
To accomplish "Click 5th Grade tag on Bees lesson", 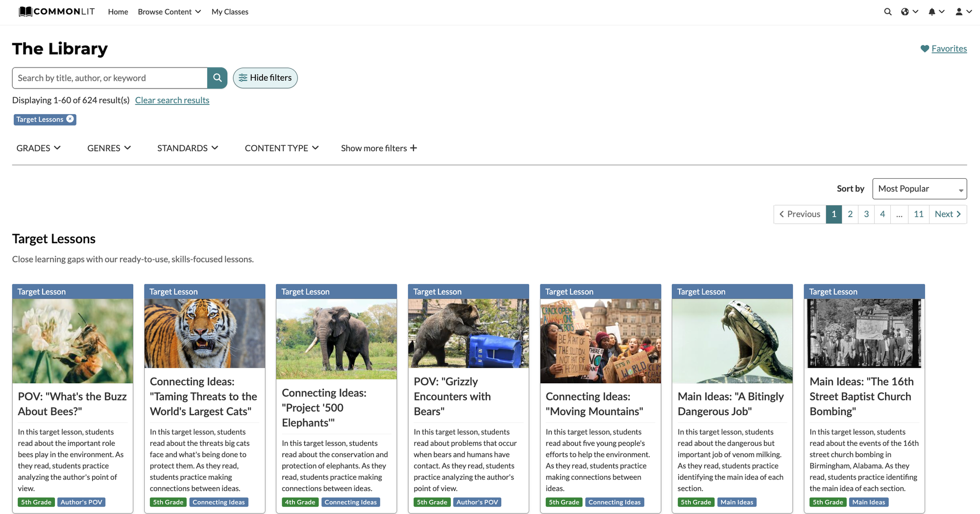I will tap(36, 502).
